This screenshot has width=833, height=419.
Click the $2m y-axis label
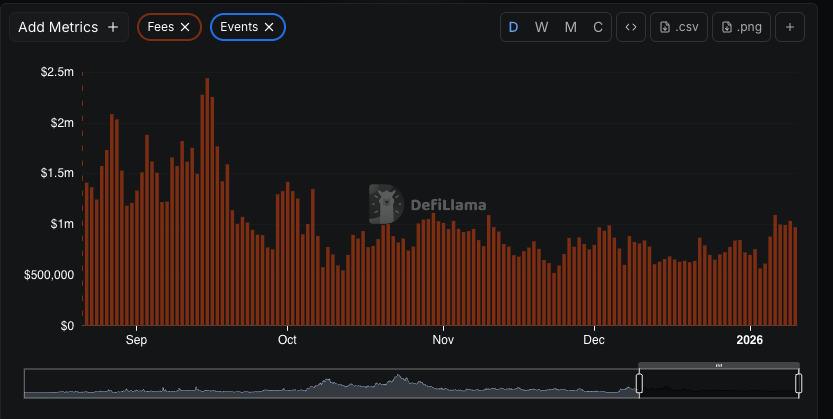tap(62, 123)
